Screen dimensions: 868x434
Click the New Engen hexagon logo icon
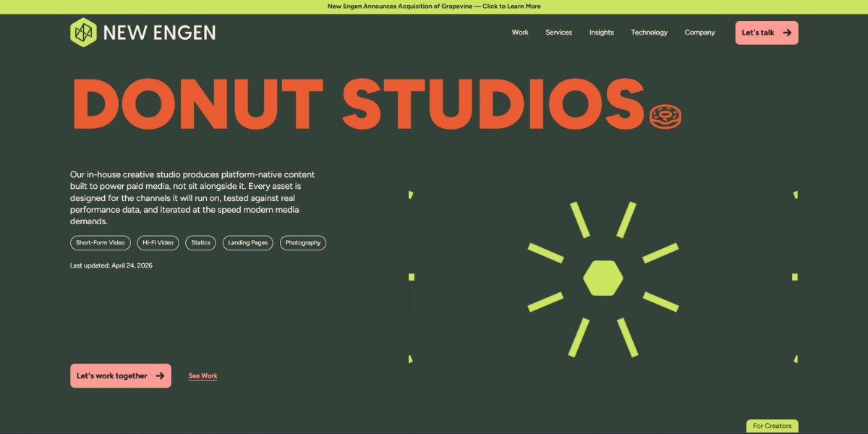coord(83,33)
